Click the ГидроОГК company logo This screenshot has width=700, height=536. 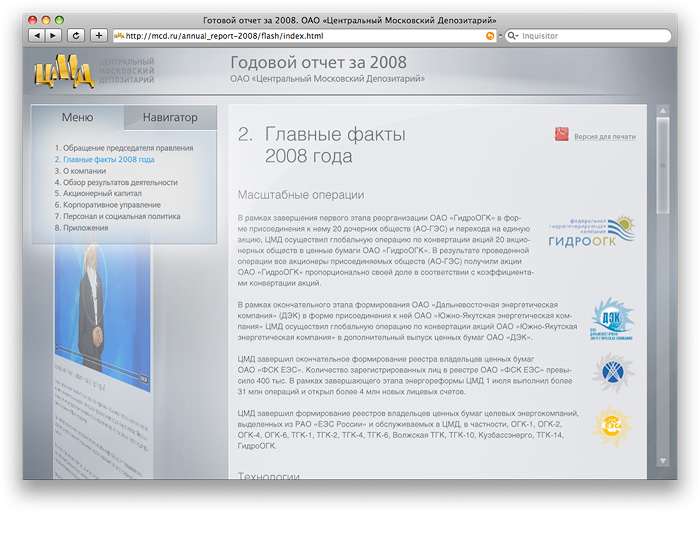coord(592,231)
